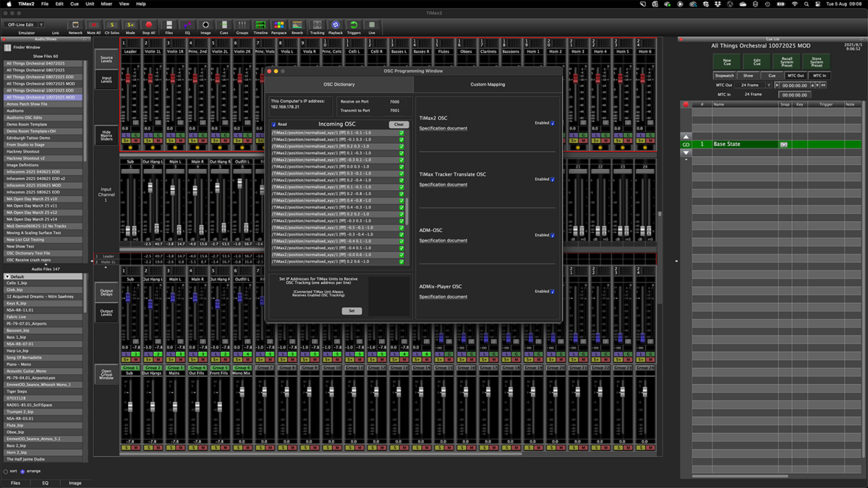Open TiMax Tracker Translate OSC specification document

[443, 184]
